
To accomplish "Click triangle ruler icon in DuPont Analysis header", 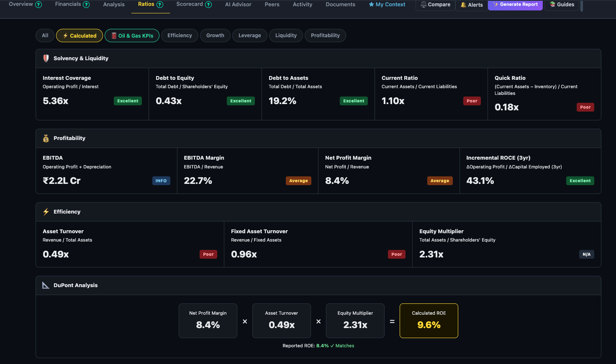I will 46,285.
